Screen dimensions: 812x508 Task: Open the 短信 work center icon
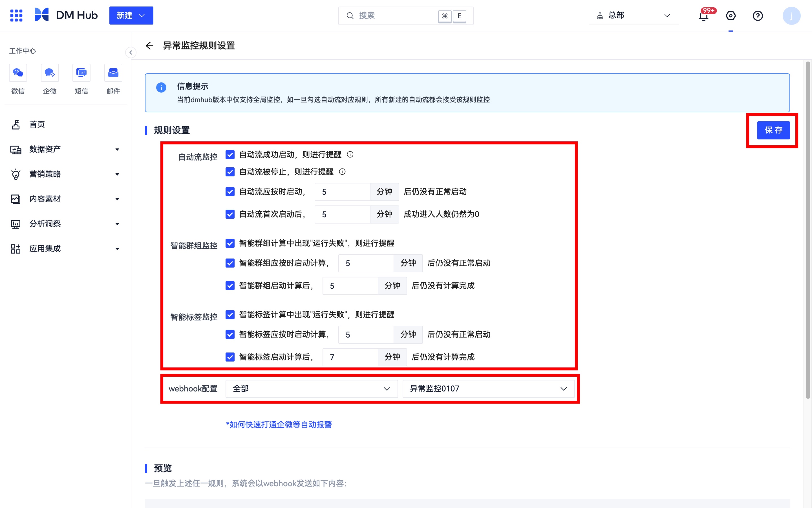point(81,73)
